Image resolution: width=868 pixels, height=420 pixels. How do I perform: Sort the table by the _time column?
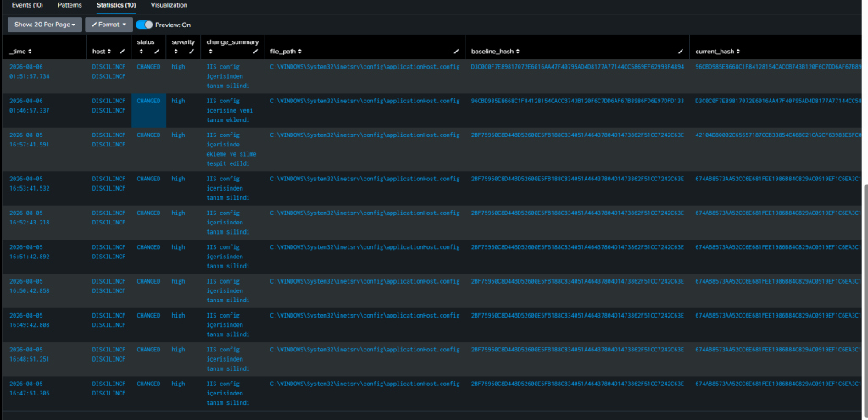[x=20, y=52]
